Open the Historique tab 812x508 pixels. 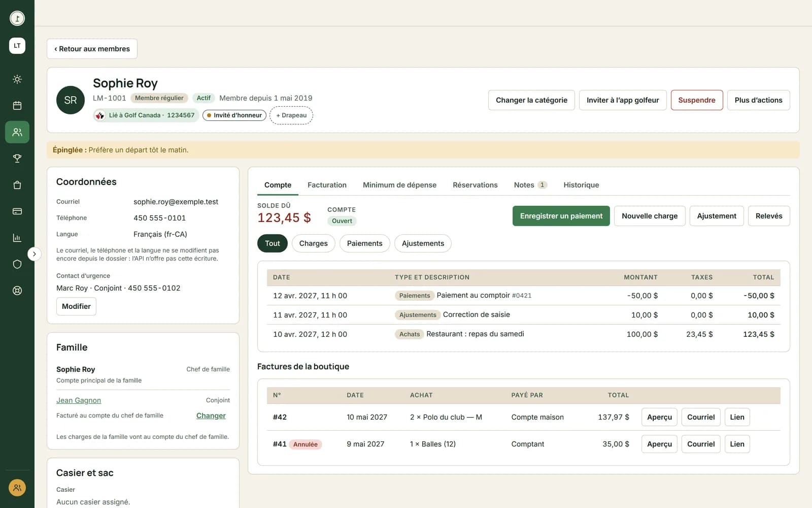(x=581, y=185)
